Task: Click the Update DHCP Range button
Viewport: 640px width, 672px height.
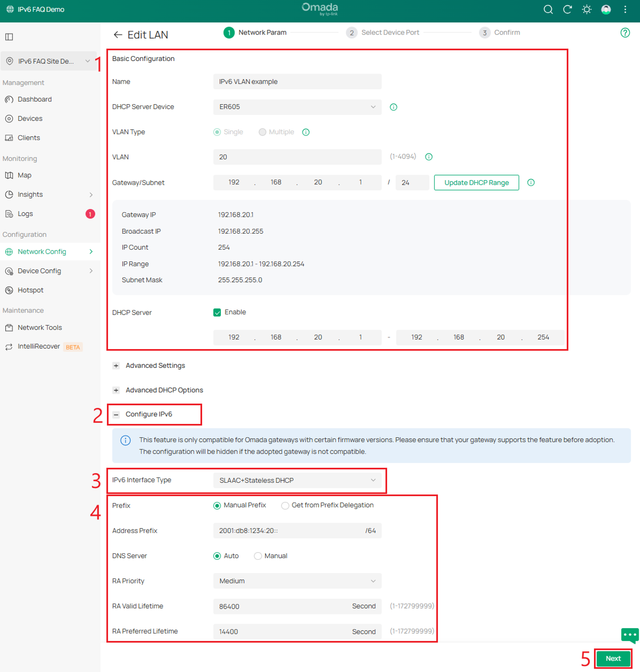Action: pyautogui.click(x=476, y=183)
